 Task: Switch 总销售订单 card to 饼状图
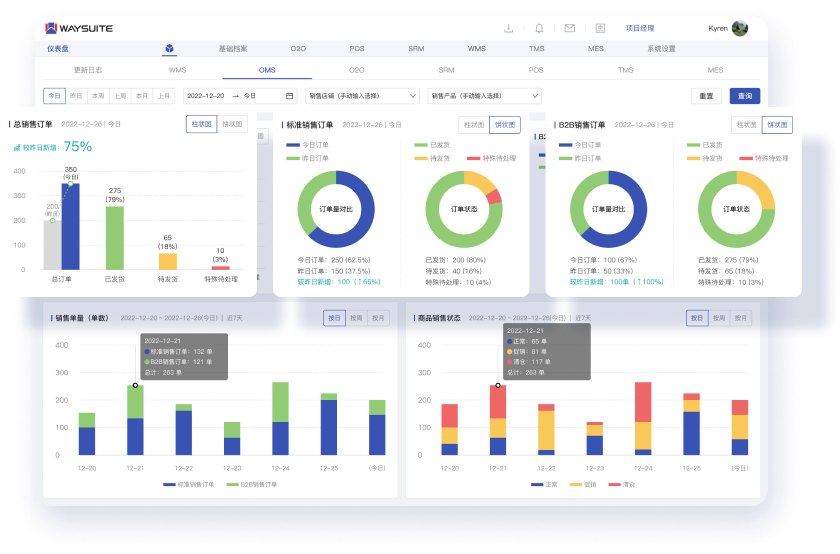[232, 124]
